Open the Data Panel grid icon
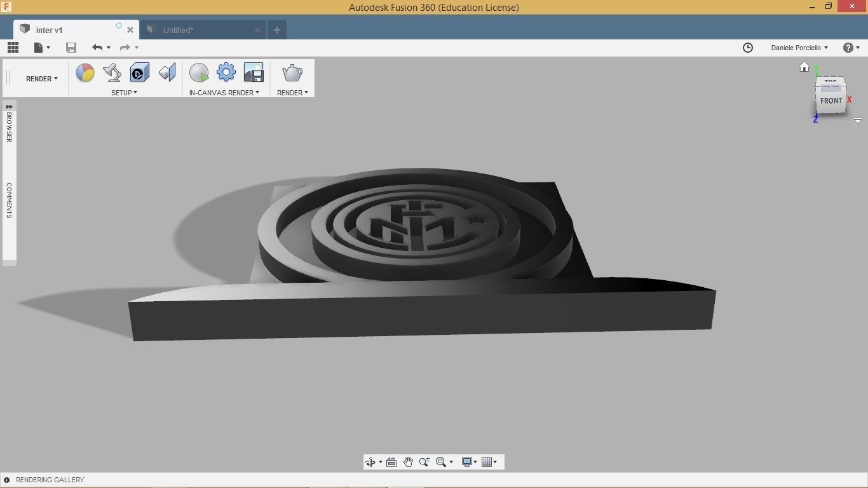Image resolution: width=868 pixels, height=488 pixels. point(13,48)
